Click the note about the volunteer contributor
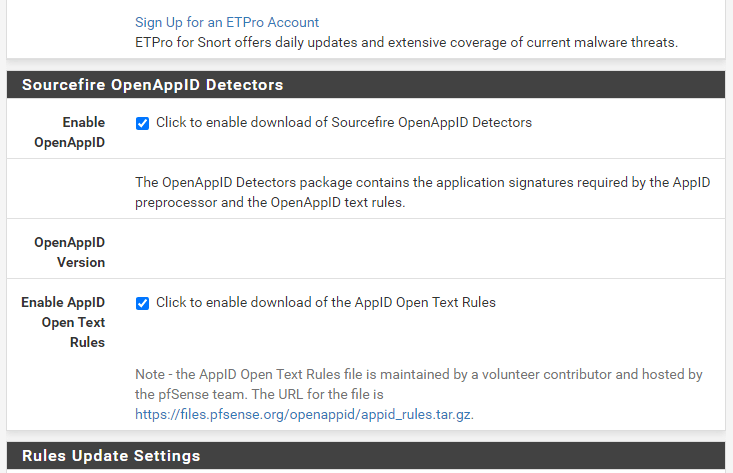 [x=418, y=375]
